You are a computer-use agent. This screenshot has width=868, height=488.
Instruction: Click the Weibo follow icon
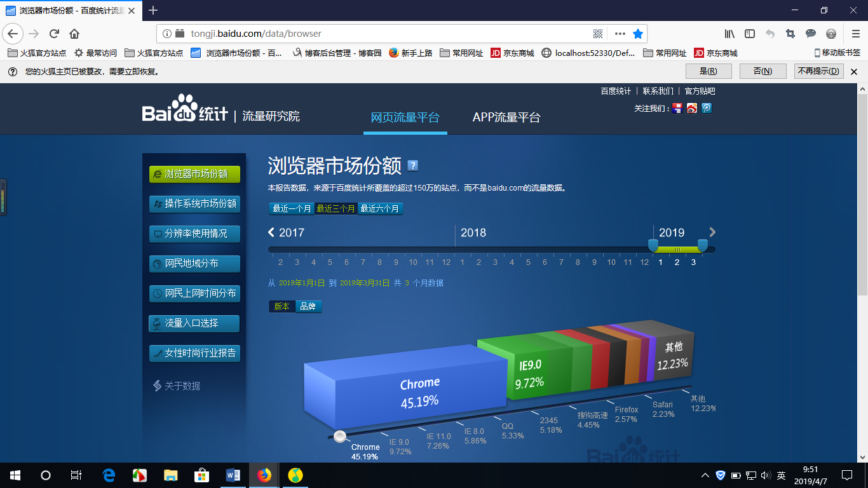[692, 108]
